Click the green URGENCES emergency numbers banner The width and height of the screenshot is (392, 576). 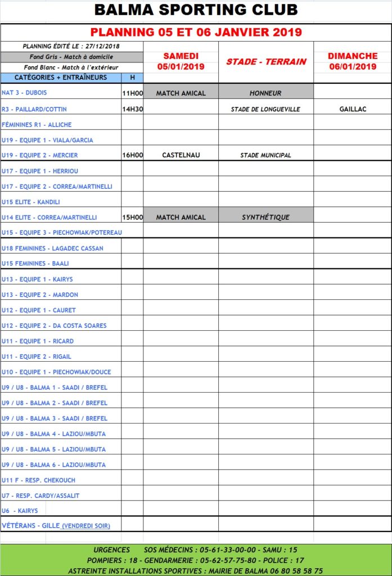click(x=196, y=560)
